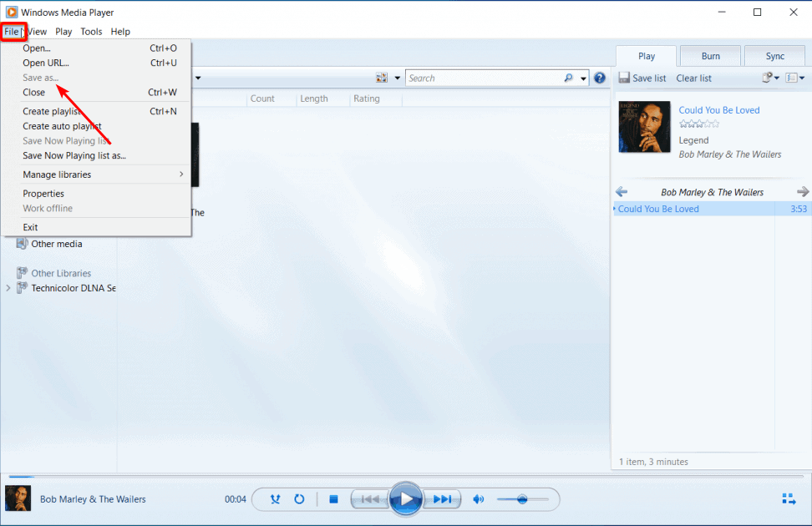Open the View options dropdown arrow

click(x=397, y=78)
